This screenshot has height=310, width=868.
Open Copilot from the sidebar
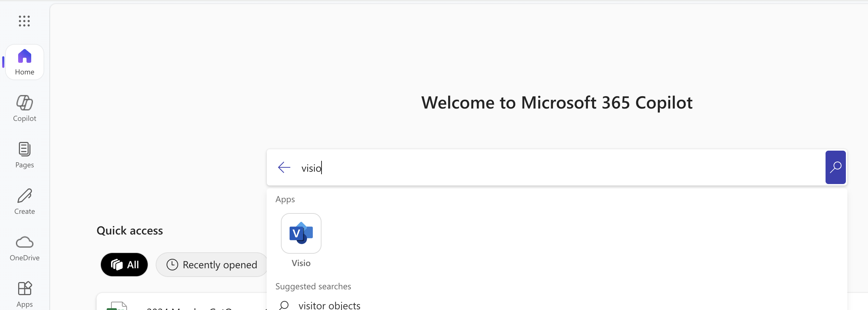point(24,108)
